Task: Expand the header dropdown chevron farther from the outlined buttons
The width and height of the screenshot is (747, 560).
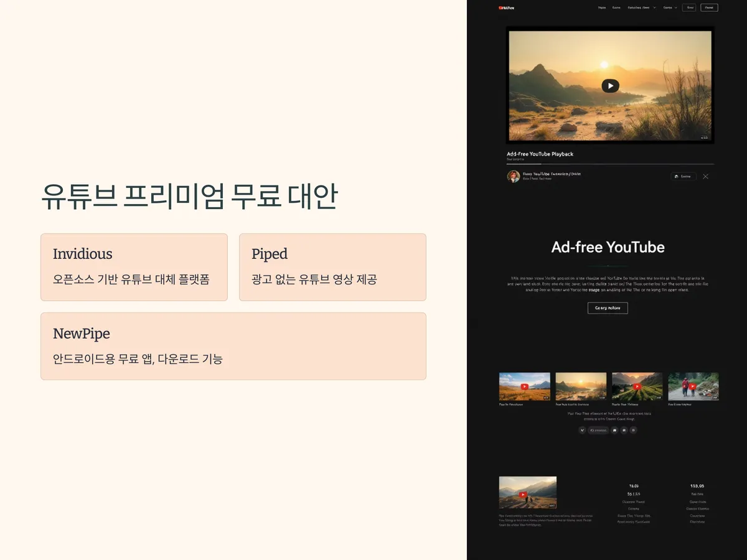Action: point(654,7)
